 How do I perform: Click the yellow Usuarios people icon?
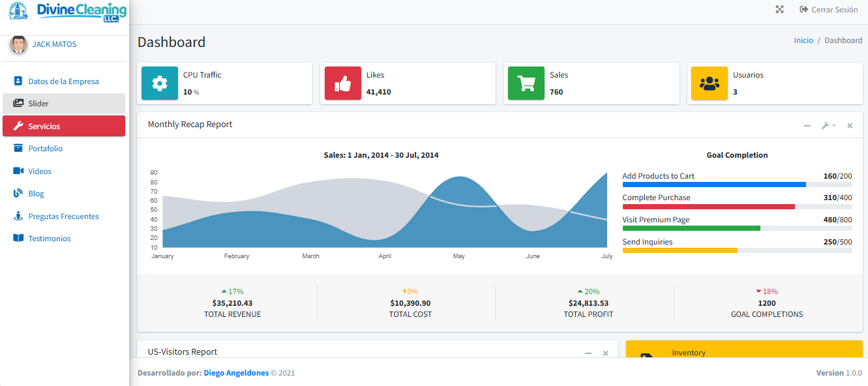[x=710, y=83]
